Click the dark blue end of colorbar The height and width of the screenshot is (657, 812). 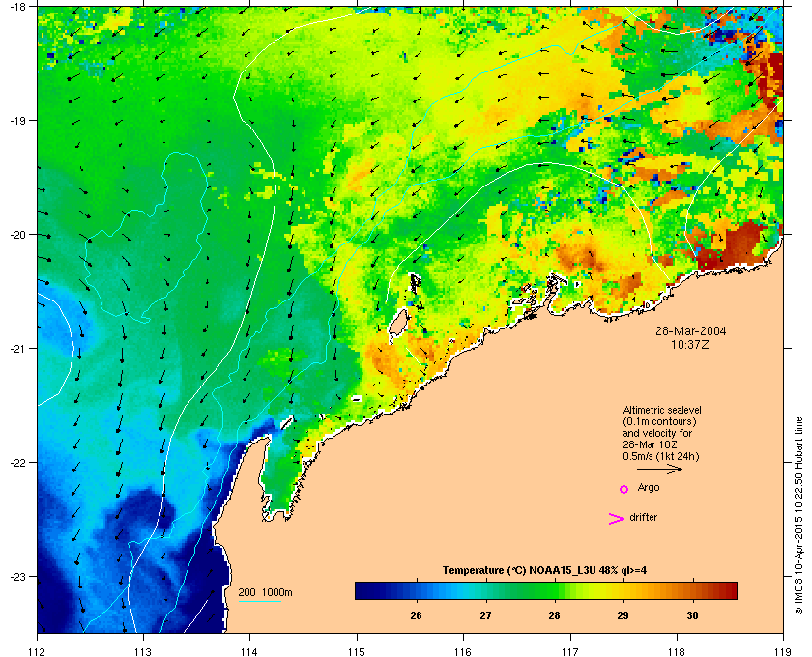(x=362, y=590)
